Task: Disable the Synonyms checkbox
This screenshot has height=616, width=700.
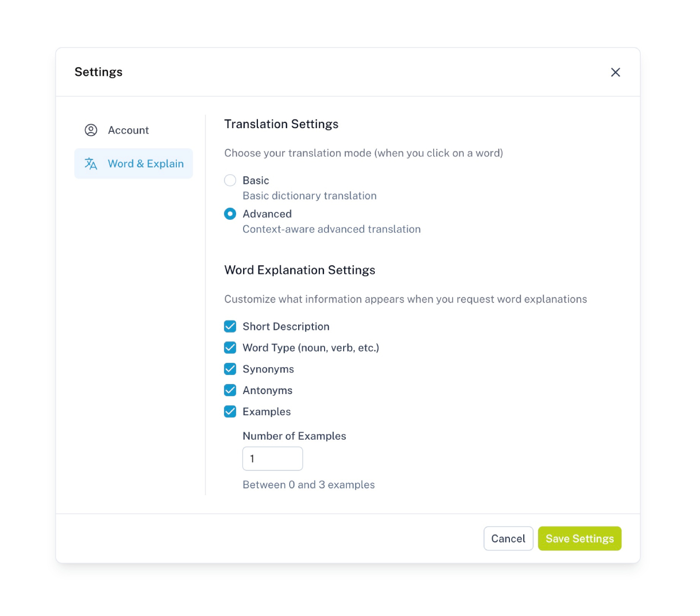Action: click(x=230, y=369)
